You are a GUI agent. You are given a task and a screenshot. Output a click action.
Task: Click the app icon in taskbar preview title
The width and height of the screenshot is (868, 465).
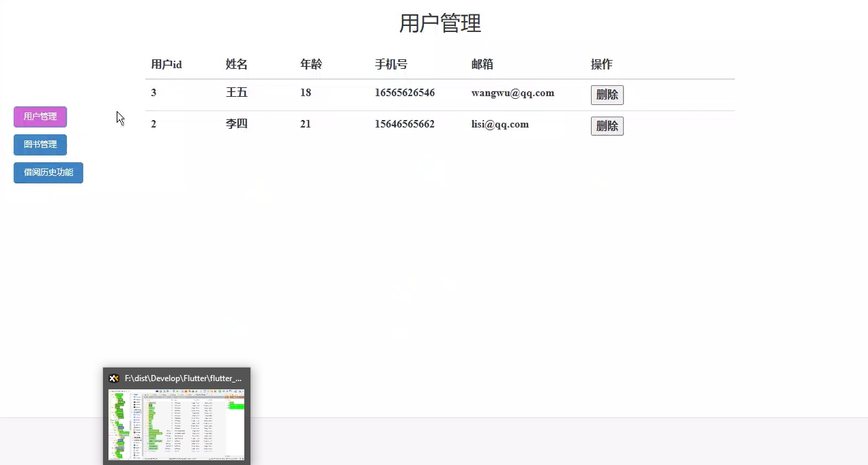(115, 378)
